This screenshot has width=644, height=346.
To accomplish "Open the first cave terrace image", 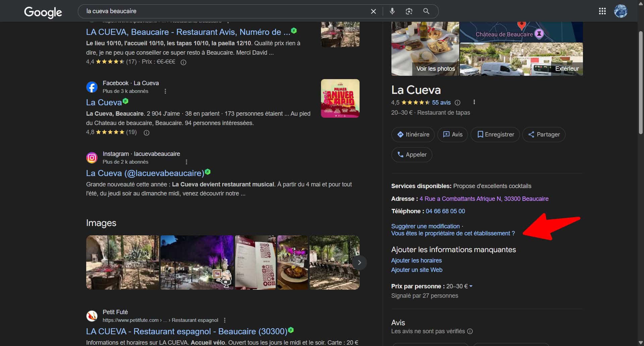I will 123,263.
